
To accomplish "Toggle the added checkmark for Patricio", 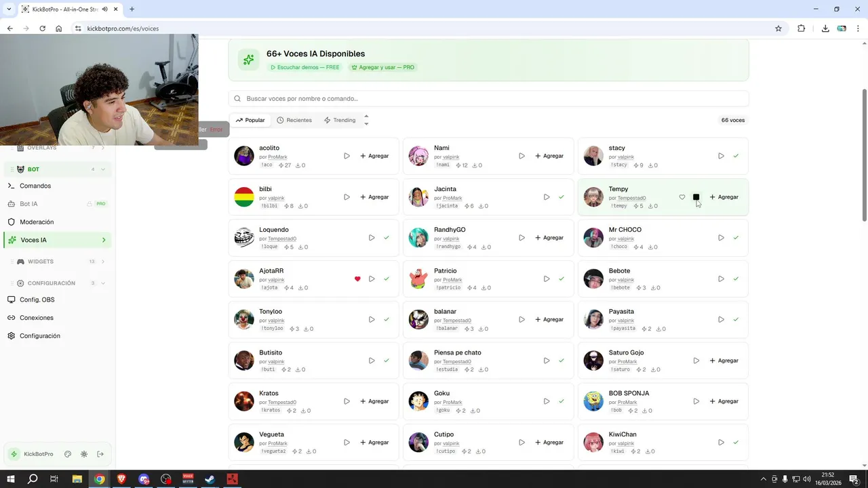I will [561, 279].
